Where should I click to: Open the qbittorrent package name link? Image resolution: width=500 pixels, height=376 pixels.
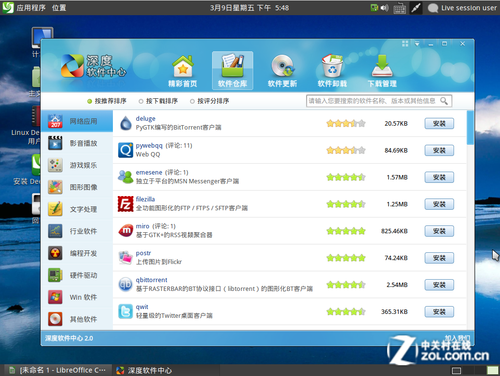tap(151, 280)
